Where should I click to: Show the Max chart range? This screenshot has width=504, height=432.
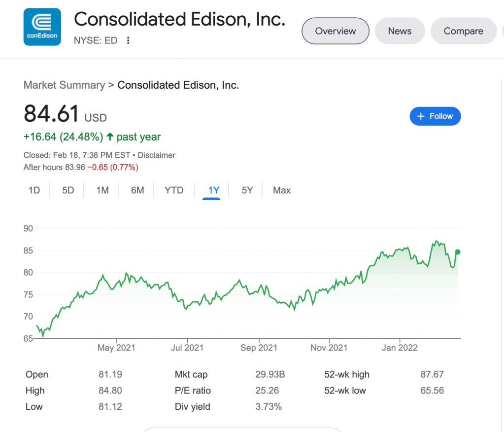pos(282,190)
